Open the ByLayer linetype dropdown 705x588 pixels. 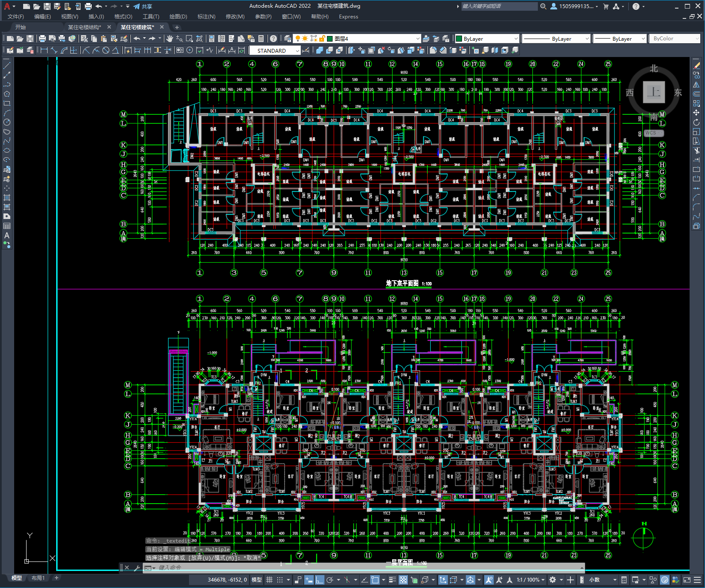click(x=556, y=39)
